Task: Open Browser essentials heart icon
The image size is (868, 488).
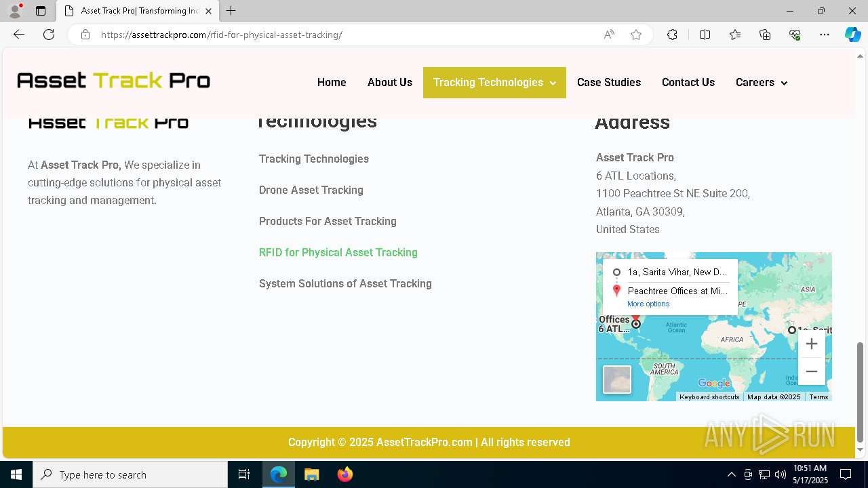Action: [x=795, y=35]
